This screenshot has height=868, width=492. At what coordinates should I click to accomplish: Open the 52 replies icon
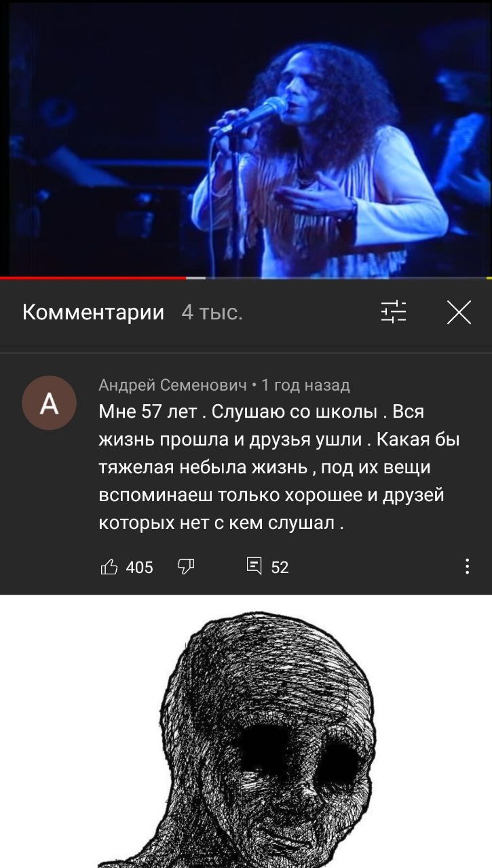pos(254,567)
